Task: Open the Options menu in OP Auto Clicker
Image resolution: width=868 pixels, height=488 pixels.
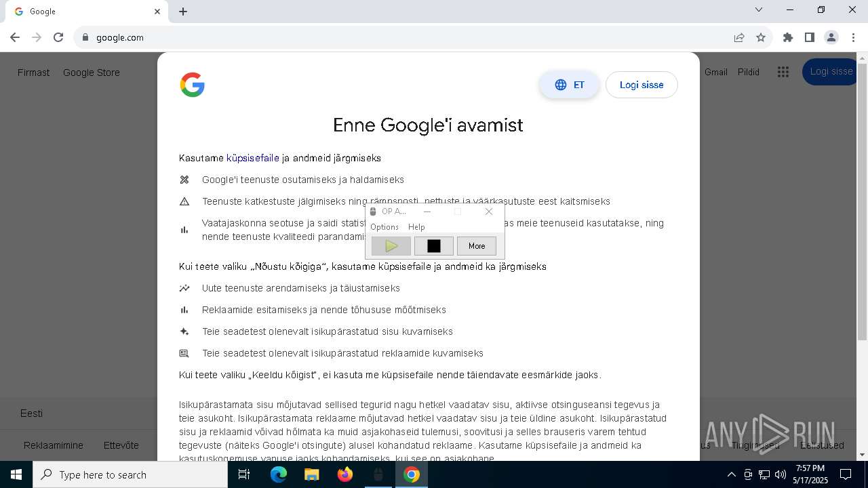Action: (x=384, y=227)
